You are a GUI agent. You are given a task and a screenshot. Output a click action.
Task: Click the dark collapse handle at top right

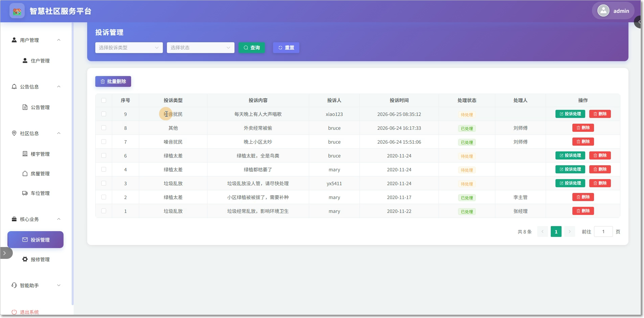click(x=638, y=22)
